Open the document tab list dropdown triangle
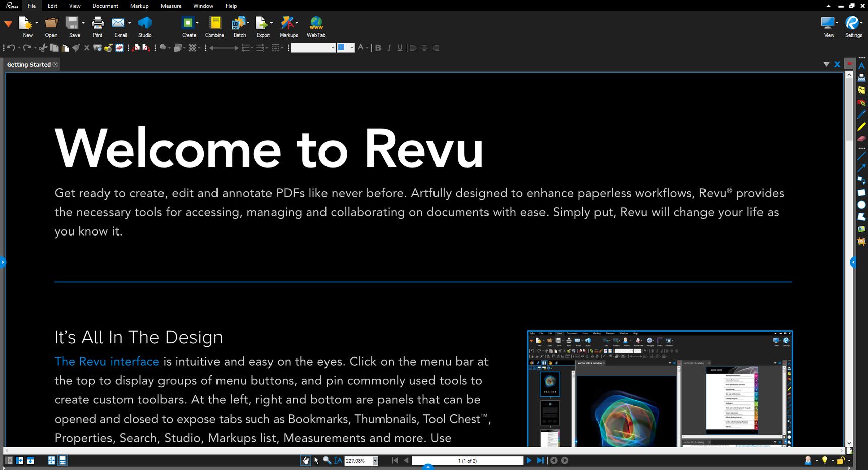868x470 pixels. 826,64
